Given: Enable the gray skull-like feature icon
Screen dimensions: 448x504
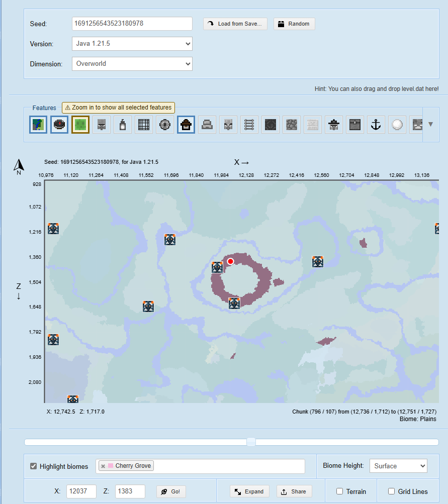Looking at the screenshot, I should point(228,125).
